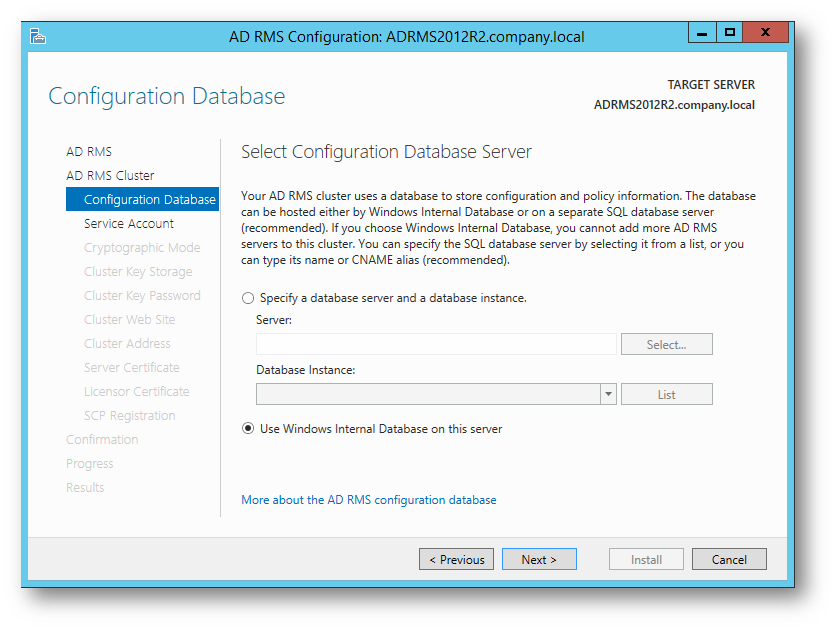
Task: Click the disabled Install button
Action: tap(646, 559)
